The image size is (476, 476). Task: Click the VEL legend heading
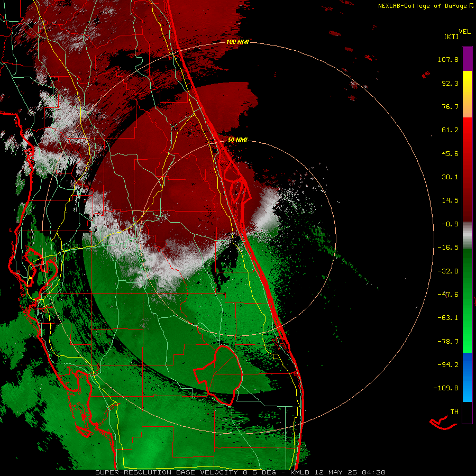[x=465, y=31]
